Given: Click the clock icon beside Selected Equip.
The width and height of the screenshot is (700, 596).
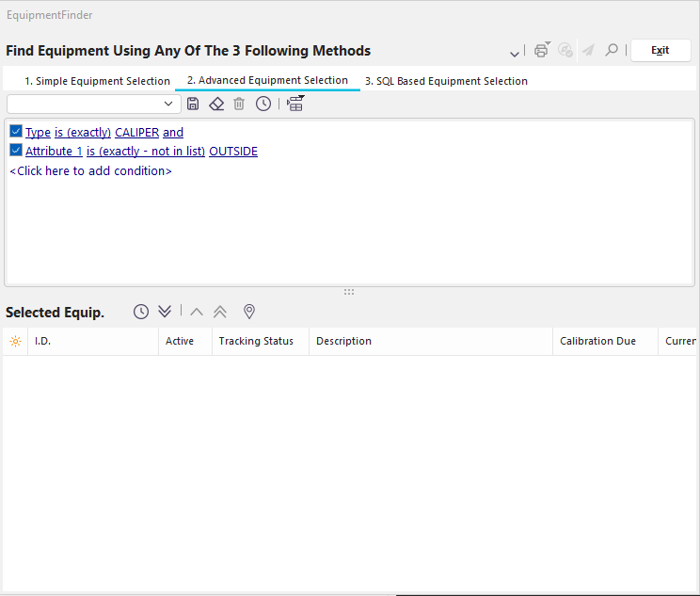Looking at the screenshot, I should (x=141, y=312).
